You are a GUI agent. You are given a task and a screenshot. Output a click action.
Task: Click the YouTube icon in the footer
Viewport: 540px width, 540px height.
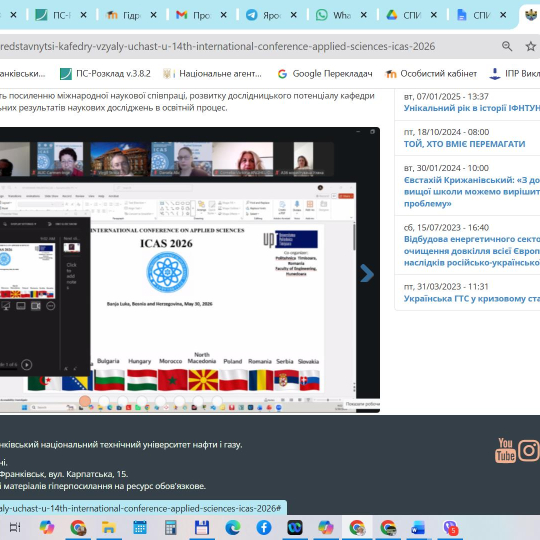click(505, 450)
